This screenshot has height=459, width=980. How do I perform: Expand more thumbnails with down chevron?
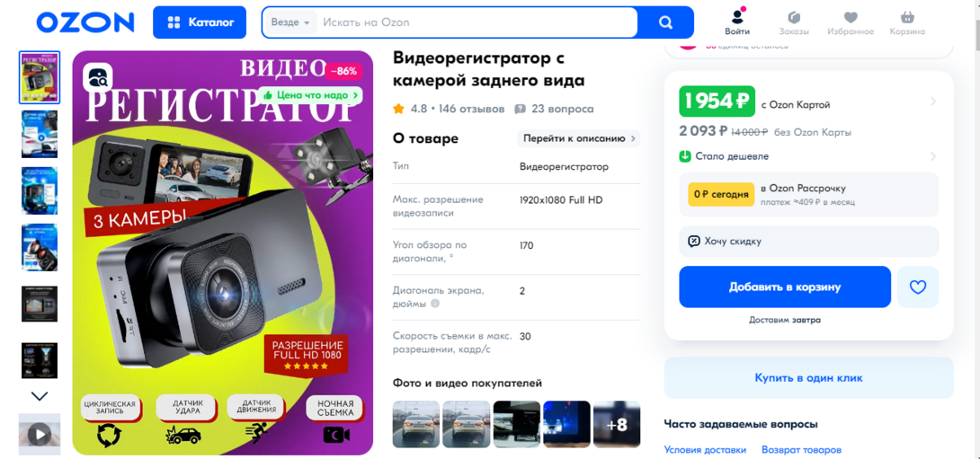pos(40,396)
